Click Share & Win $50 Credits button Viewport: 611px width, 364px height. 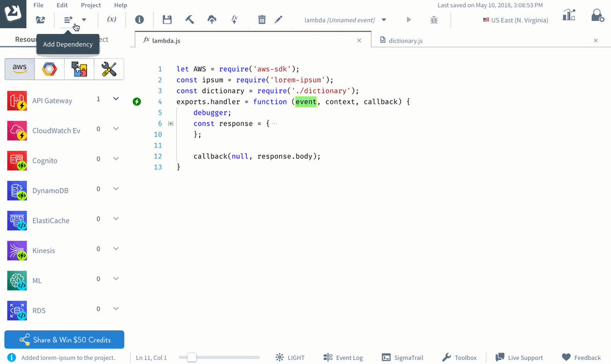(64, 340)
